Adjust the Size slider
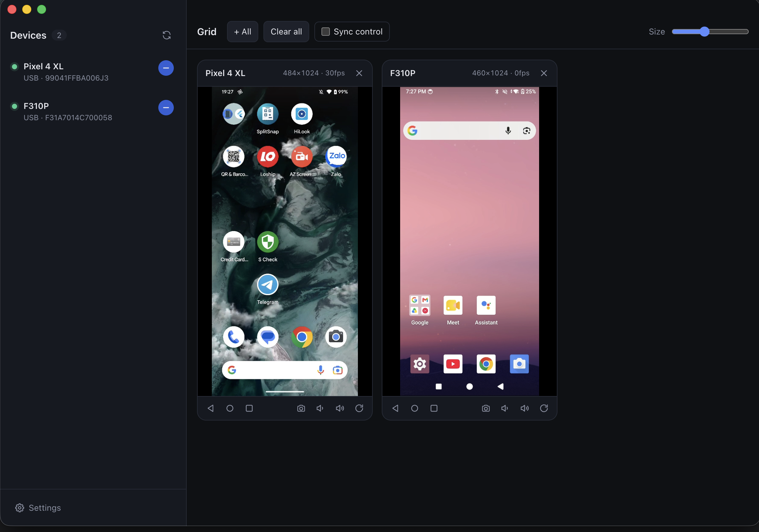 tap(710, 31)
